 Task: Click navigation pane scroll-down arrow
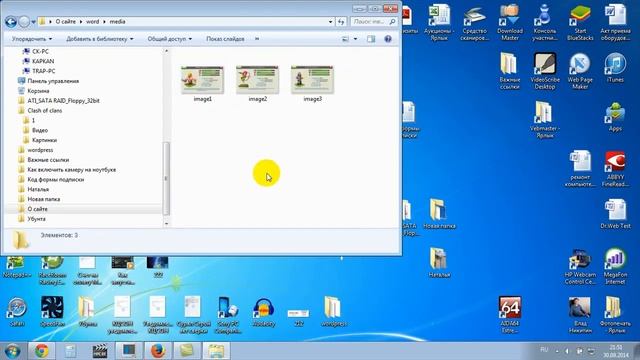pyautogui.click(x=166, y=223)
